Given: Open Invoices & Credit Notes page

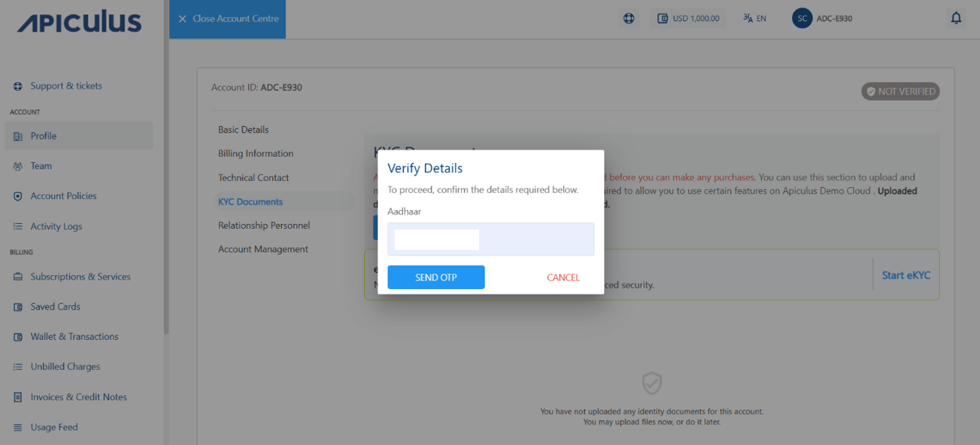Looking at the screenshot, I should (78, 397).
